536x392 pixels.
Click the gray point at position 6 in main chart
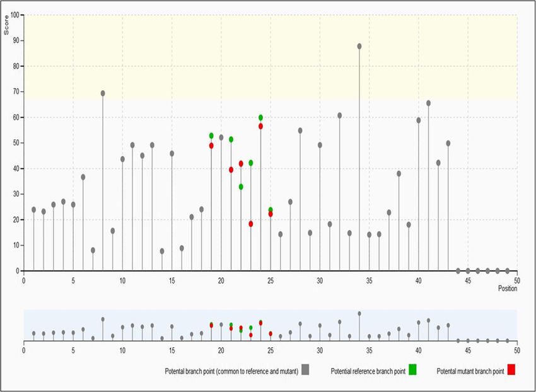(83, 177)
